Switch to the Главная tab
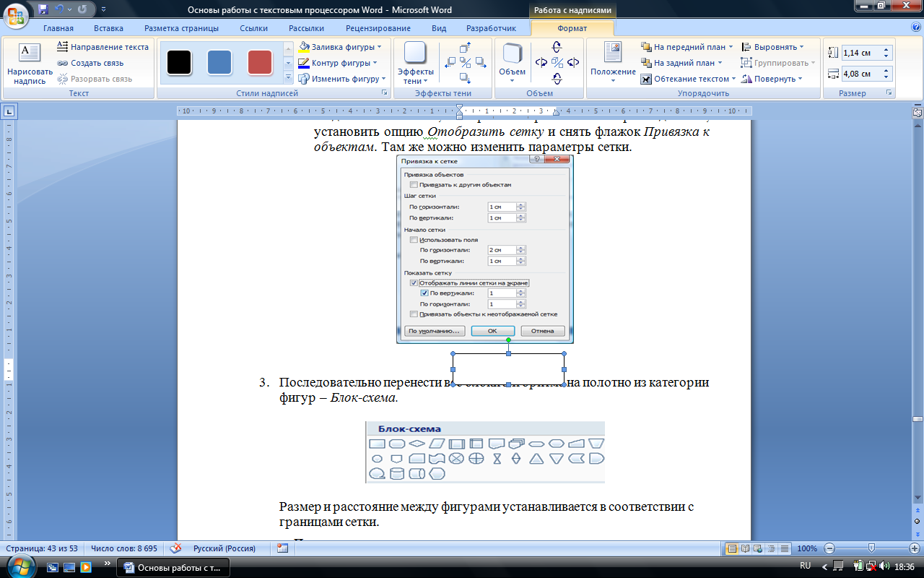 pos(58,28)
